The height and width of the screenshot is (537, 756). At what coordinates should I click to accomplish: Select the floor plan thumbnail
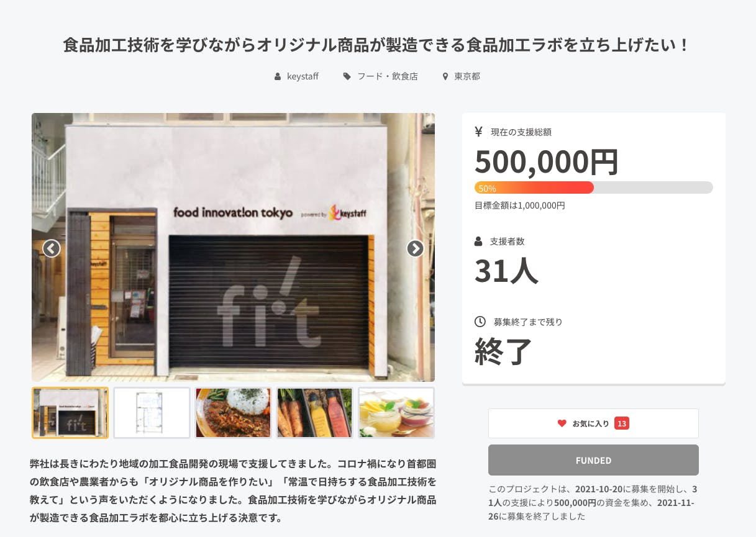(x=152, y=413)
